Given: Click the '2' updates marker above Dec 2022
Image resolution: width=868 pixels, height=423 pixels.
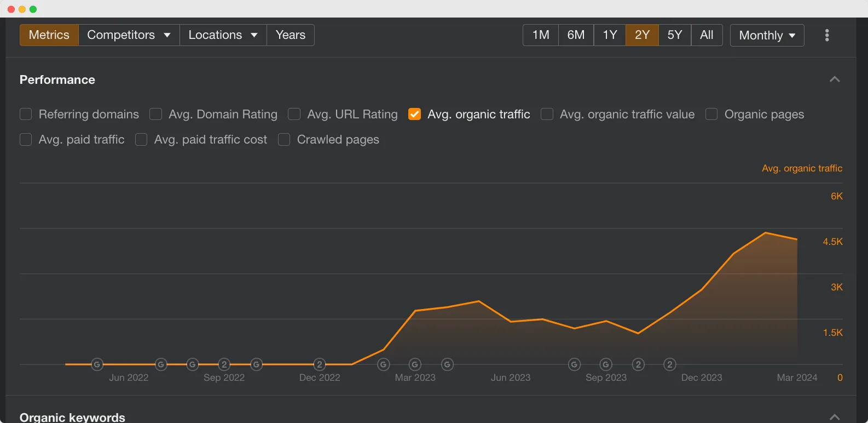Looking at the screenshot, I should [x=320, y=364].
